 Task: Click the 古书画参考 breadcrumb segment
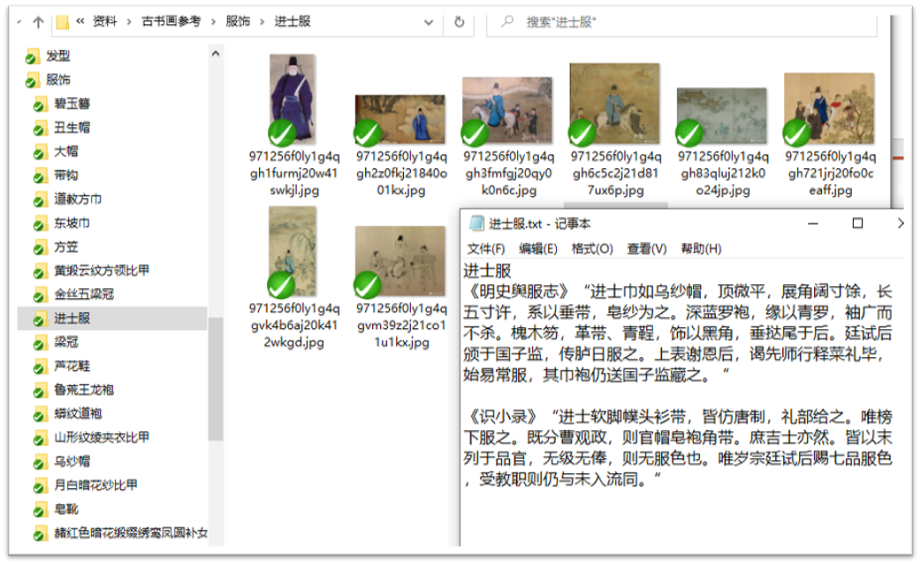(x=171, y=22)
